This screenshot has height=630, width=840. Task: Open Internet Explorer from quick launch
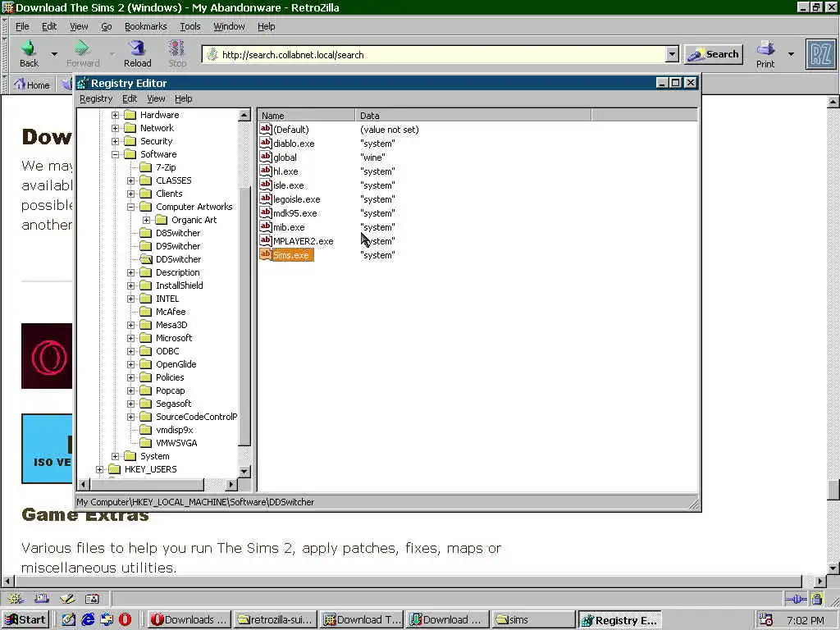click(x=88, y=619)
